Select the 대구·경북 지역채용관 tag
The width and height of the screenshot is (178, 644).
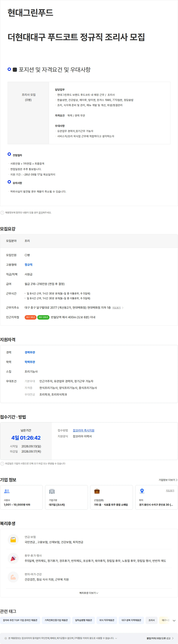[131, 620]
